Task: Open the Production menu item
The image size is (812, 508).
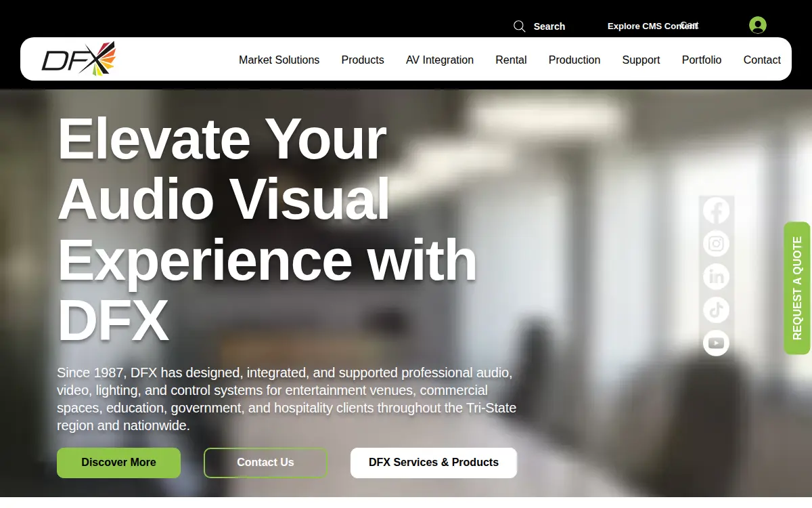Action: coord(574,60)
